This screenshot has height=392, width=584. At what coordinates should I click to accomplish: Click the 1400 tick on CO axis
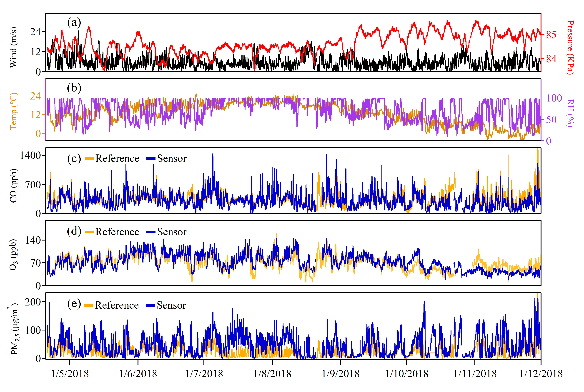coord(30,156)
